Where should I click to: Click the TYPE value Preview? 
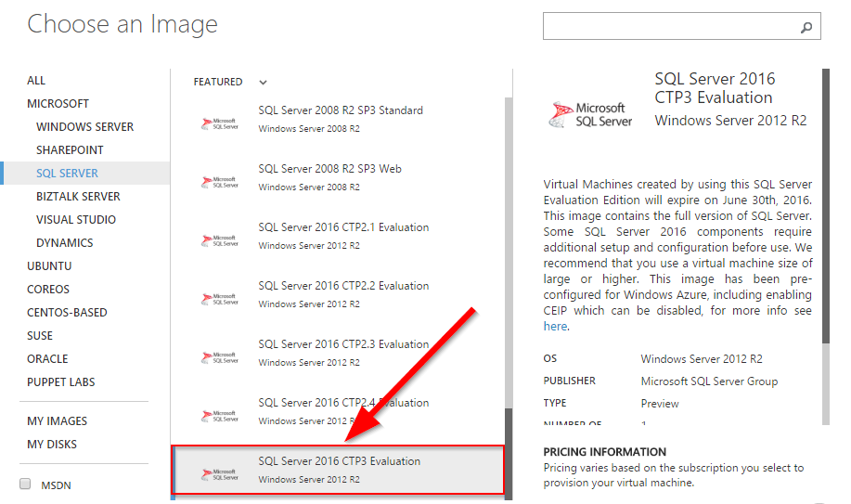click(660, 404)
